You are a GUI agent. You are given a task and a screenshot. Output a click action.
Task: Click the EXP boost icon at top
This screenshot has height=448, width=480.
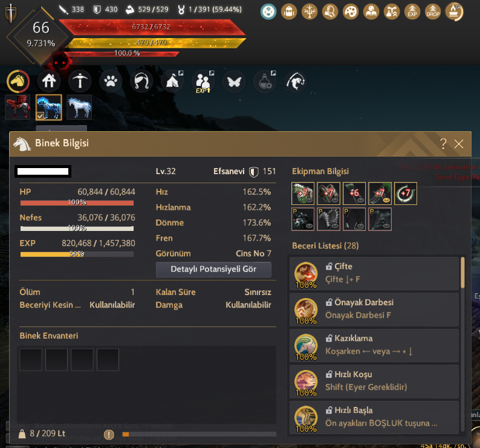(x=412, y=12)
